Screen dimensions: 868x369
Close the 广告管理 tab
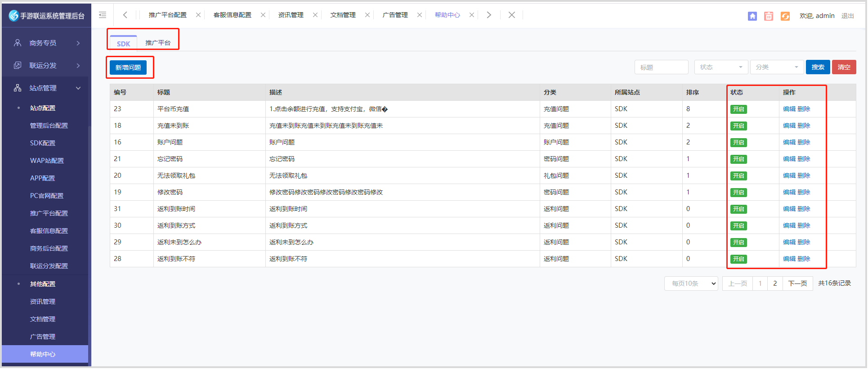[x=420, y=15]
